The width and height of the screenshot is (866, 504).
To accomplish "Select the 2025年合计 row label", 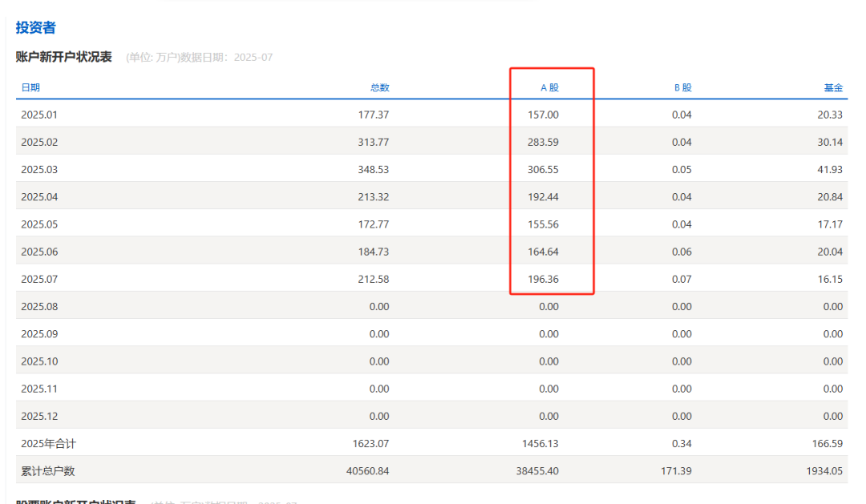I will (x=49, y=443).
